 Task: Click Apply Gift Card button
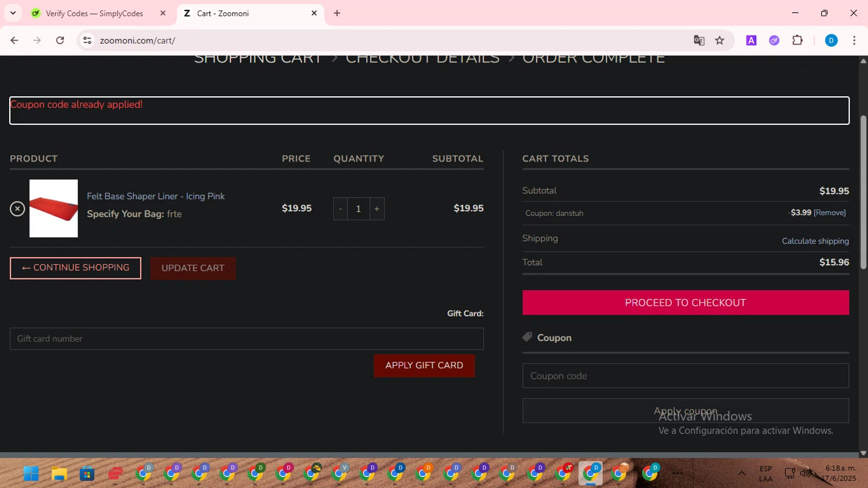click(x=424, y=365)
